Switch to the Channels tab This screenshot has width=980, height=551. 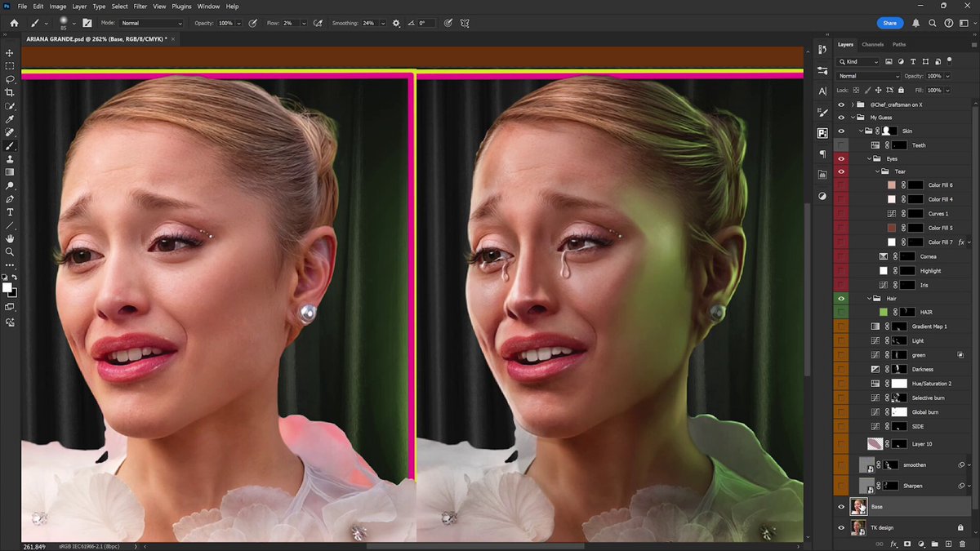pos(872,44)
